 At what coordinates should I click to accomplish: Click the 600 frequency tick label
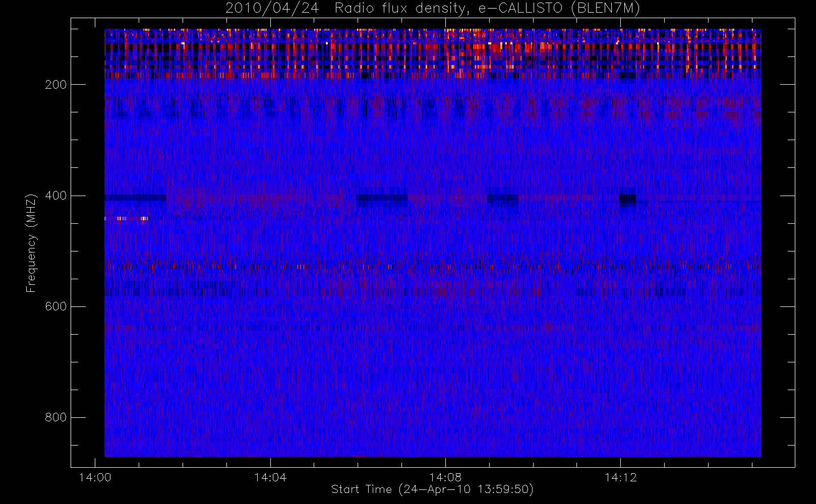56,306
